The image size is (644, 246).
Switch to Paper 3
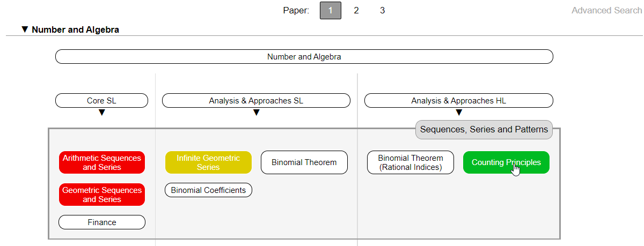pyautogui.click(x=383, y=10)
